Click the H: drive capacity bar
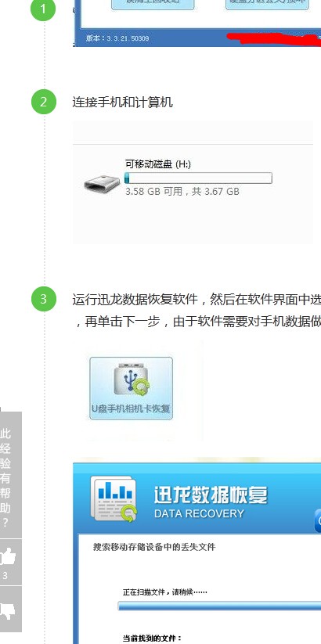Image resolution: width=321 pixels, height=644 pixels. [x=198, y=178]
